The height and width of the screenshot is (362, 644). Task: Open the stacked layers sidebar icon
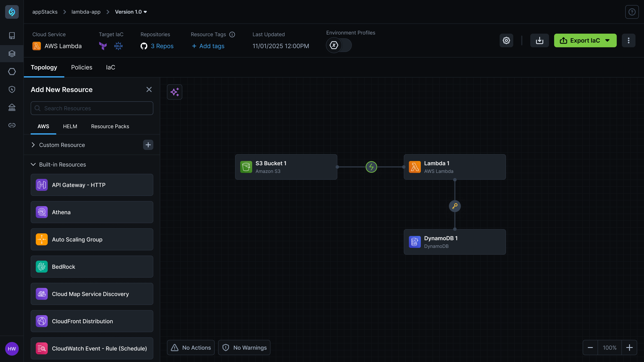point(12,54)
